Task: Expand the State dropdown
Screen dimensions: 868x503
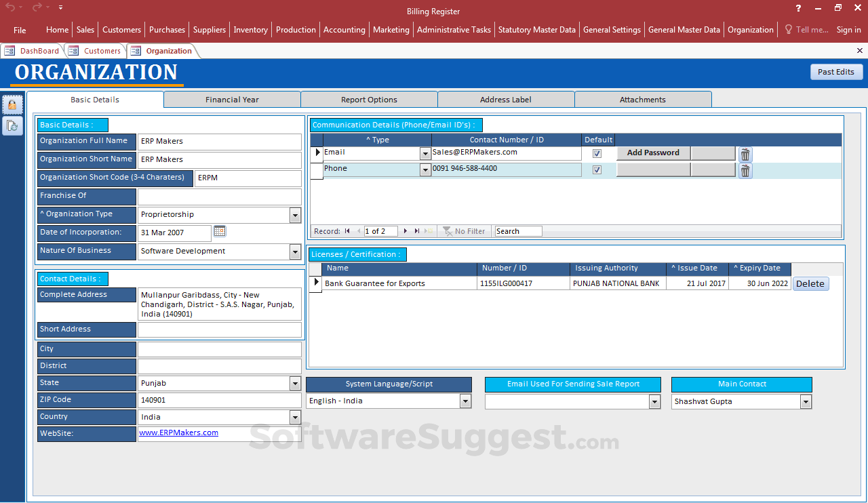Action: point(296,384)
